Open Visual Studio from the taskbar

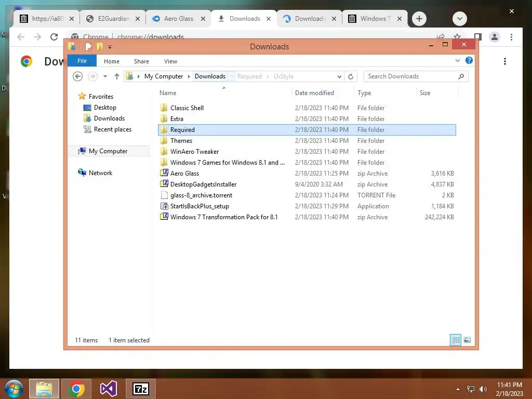[109, 389]
